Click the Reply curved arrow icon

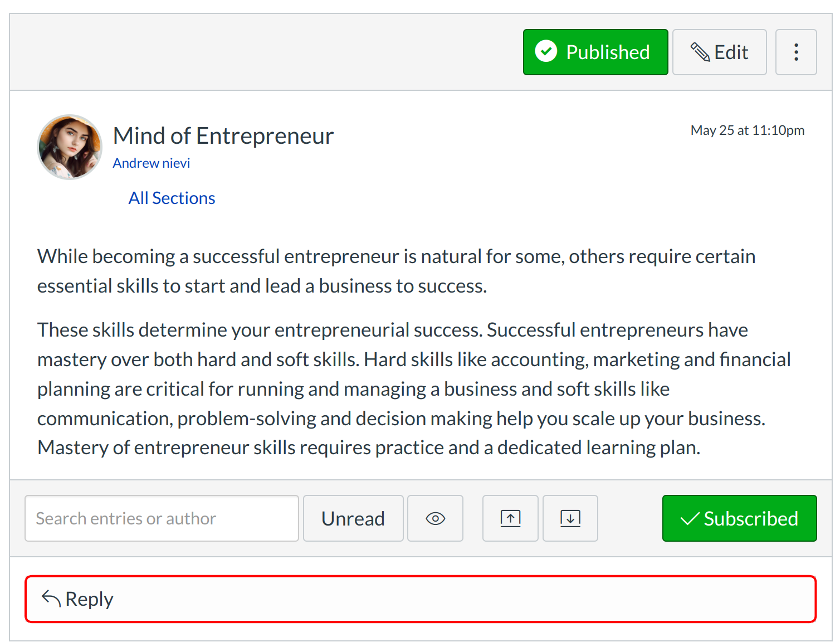tap(51, 599)
